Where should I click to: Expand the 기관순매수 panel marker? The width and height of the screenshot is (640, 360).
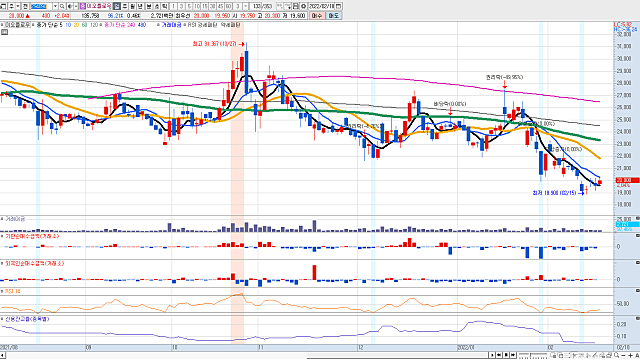click(2, 236)
